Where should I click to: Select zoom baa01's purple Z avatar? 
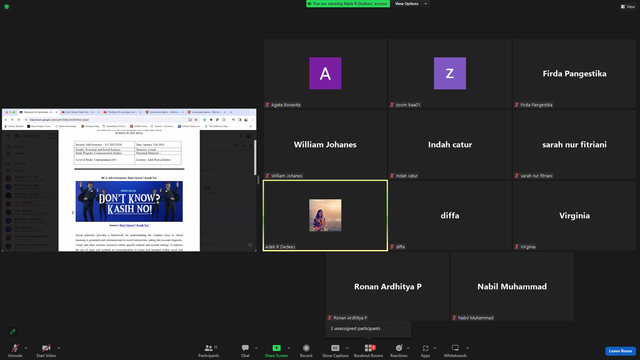pos(450,73)
